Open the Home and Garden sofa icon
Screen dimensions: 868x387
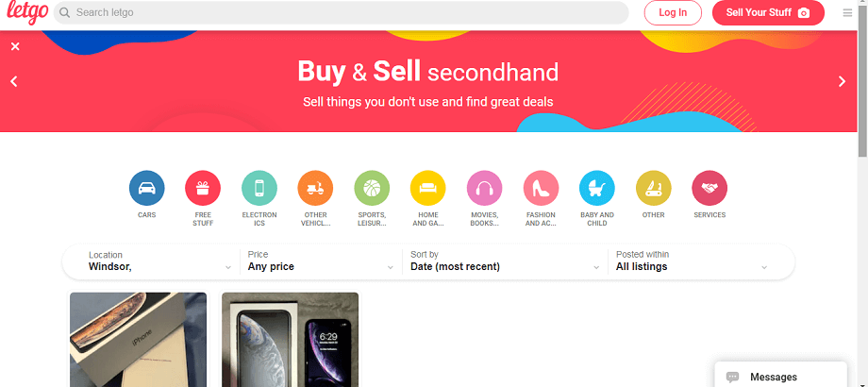[427, 188]
